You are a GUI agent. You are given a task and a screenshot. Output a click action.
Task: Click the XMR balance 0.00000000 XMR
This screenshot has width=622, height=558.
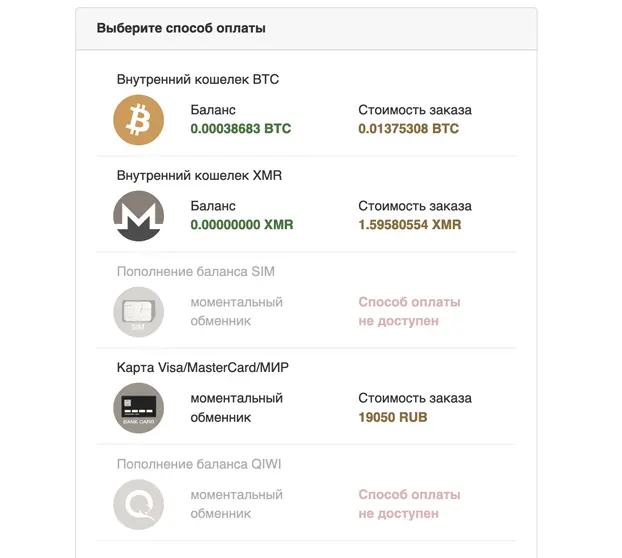[242, 224]
